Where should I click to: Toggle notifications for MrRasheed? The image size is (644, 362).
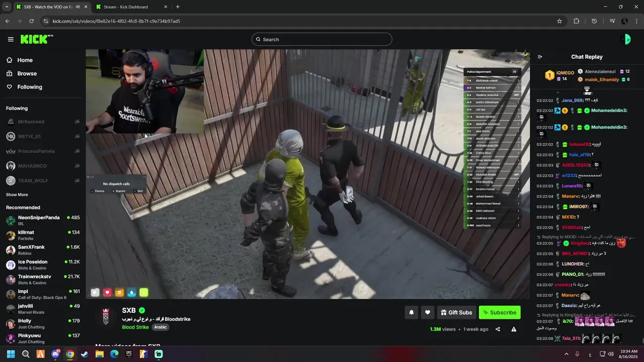tap(77, 122)
